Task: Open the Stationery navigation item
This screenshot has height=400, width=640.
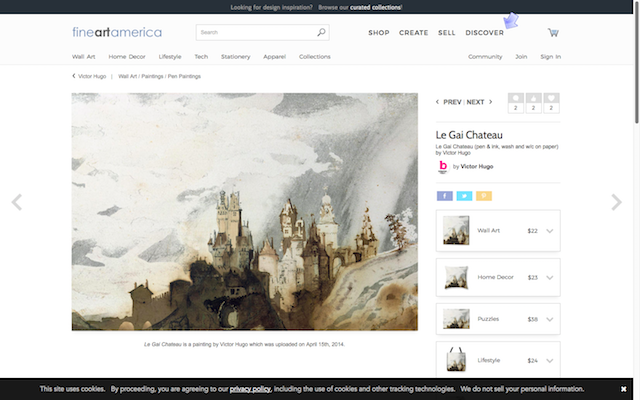Action: pyautogui.click(x=236, y=57)
